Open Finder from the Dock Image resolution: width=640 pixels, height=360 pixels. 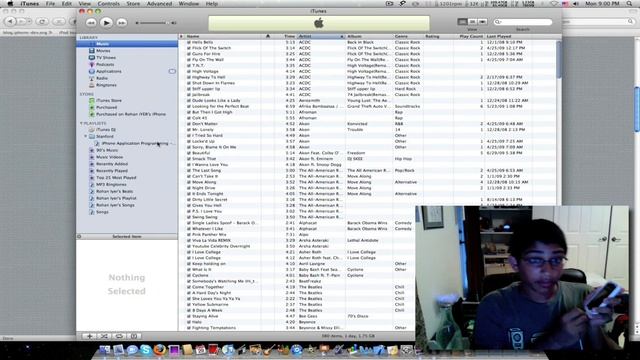(104, 350)
